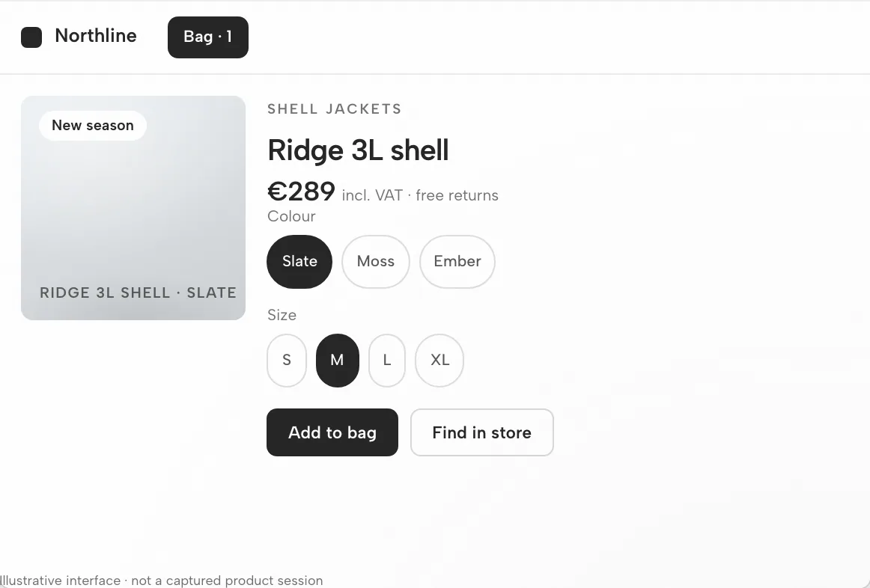Click the Ridge 3L Shell · Slate image caption

139,293
